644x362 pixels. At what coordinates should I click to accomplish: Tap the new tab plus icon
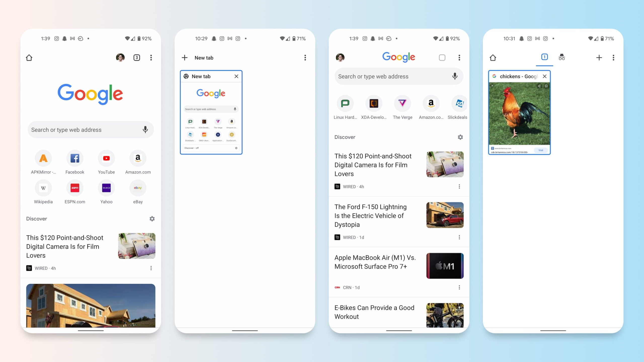(185, 58)
